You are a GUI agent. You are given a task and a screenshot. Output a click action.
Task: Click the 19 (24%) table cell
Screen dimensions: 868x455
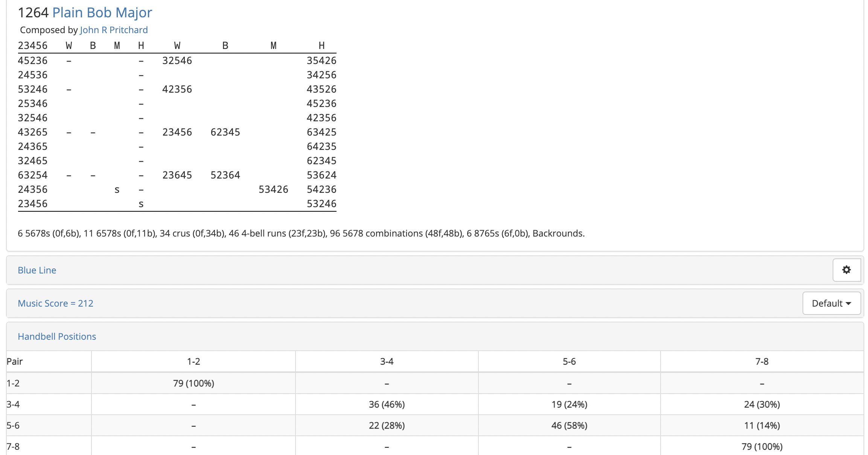tap(569, 405)
